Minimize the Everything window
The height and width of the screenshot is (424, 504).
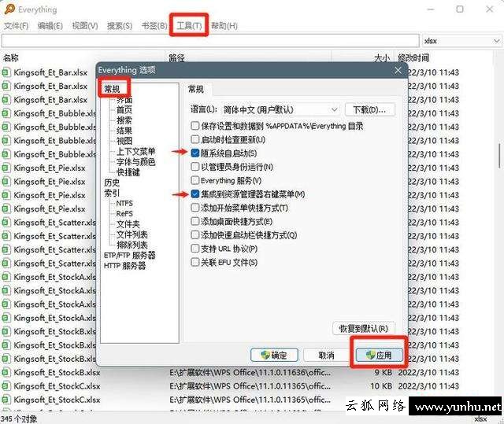point(431,9)
